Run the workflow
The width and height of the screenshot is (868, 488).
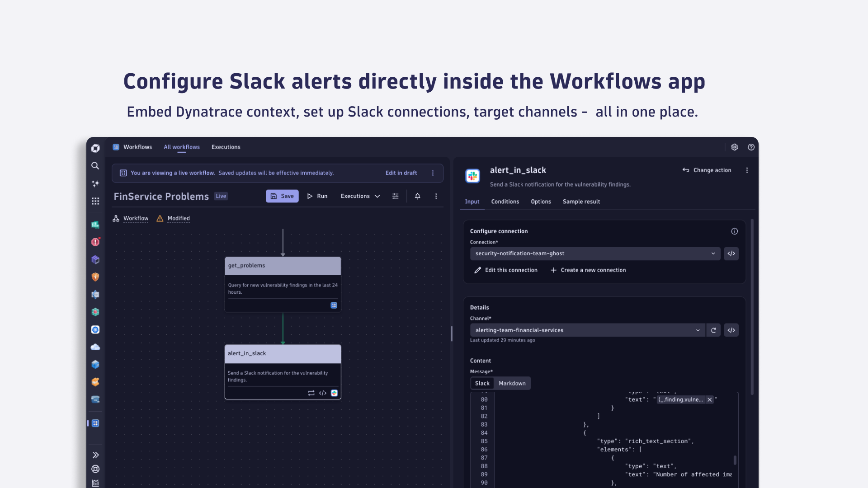317,196
